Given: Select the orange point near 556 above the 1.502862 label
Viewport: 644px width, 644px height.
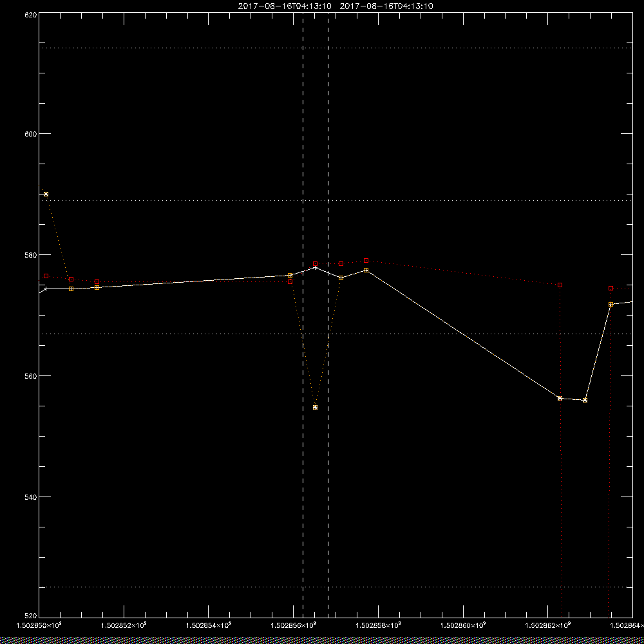Looking at the screenshot, I should coord(560,399).
